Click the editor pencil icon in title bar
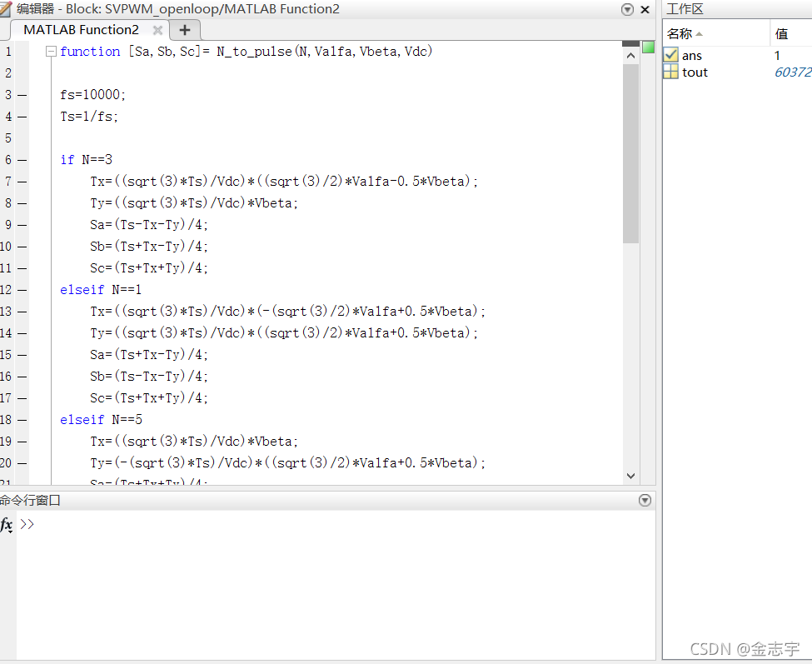Viewport: 812px width, 664px height. (x=5, y=9)
